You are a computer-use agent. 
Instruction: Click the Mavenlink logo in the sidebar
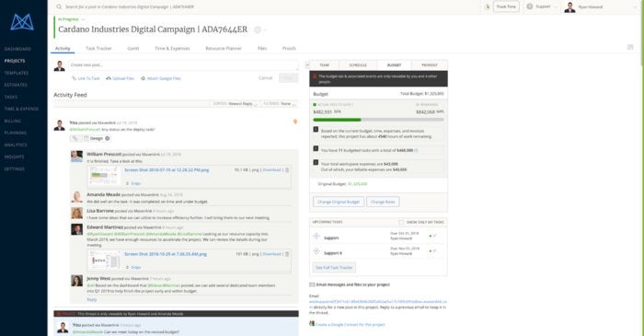click(x=22, y=22)
